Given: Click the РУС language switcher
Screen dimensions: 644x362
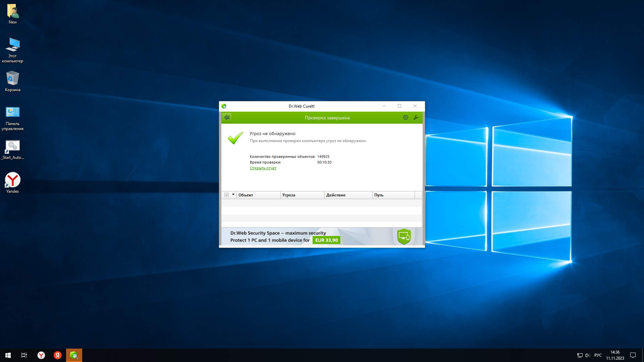Looking at the screenshot, I should pos(598,355).
